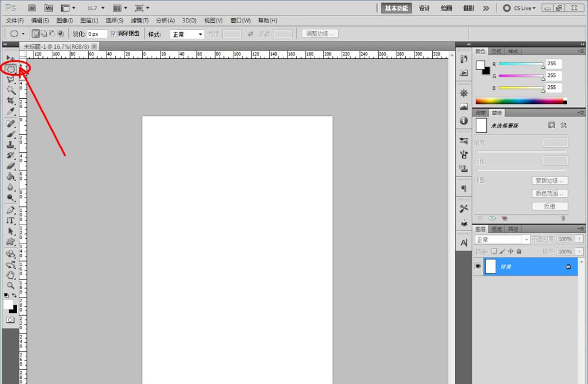Switch to the 通道 channels tab

[x=496, y=229]
